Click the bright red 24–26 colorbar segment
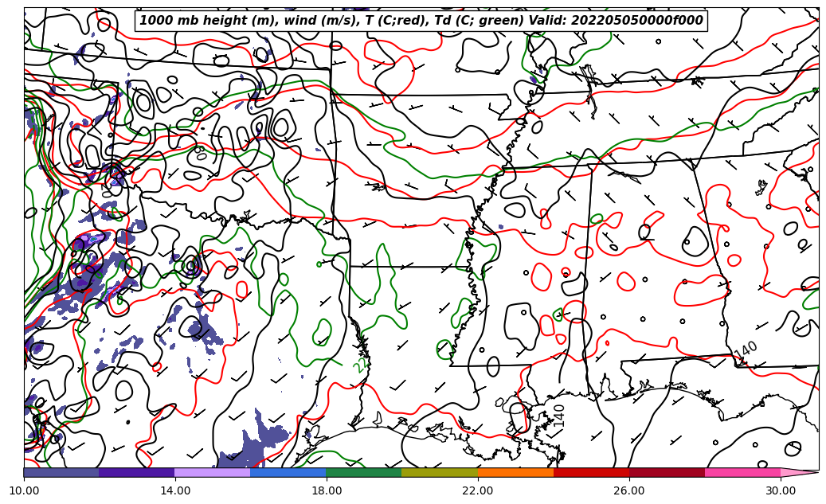The height and width of the screenshot is (504, 826). pos(591,472)
